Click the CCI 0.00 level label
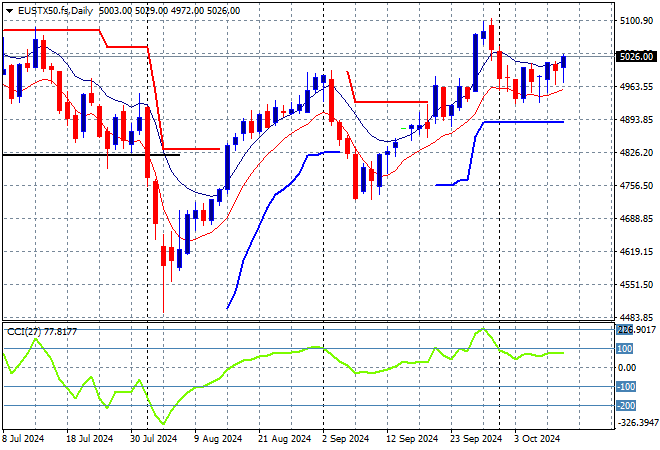Viewport: 660px width, 450px height. [627, 367]
